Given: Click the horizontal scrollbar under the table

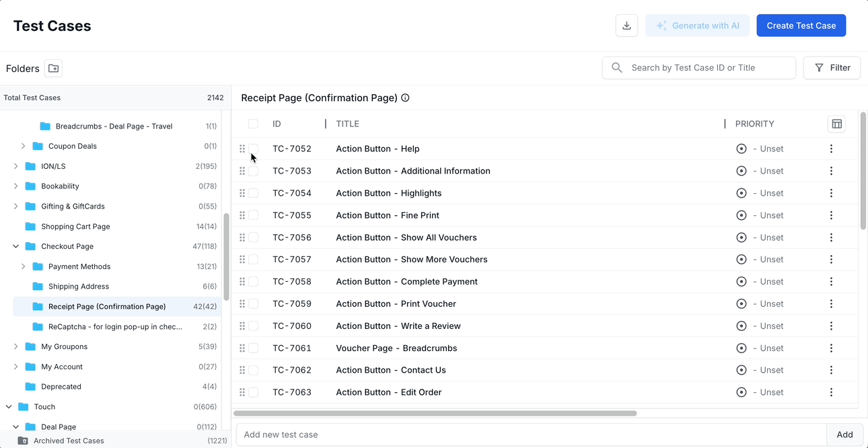Looking at the screenshot, I should pos(435,413).
